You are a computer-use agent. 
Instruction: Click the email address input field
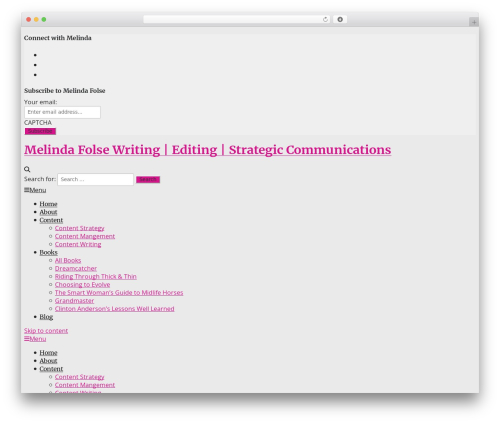62,112
